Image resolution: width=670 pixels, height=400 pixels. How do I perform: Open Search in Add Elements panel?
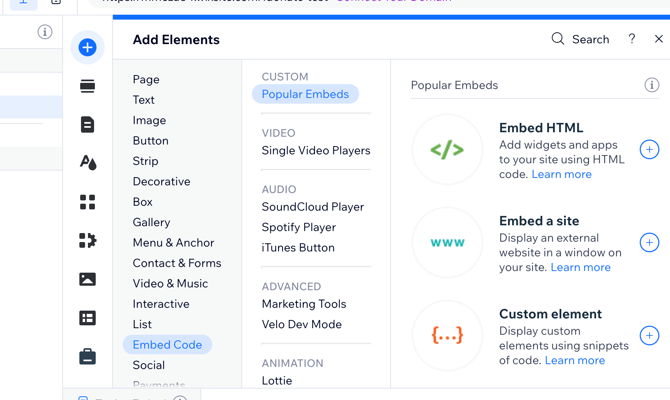[580, 40]
